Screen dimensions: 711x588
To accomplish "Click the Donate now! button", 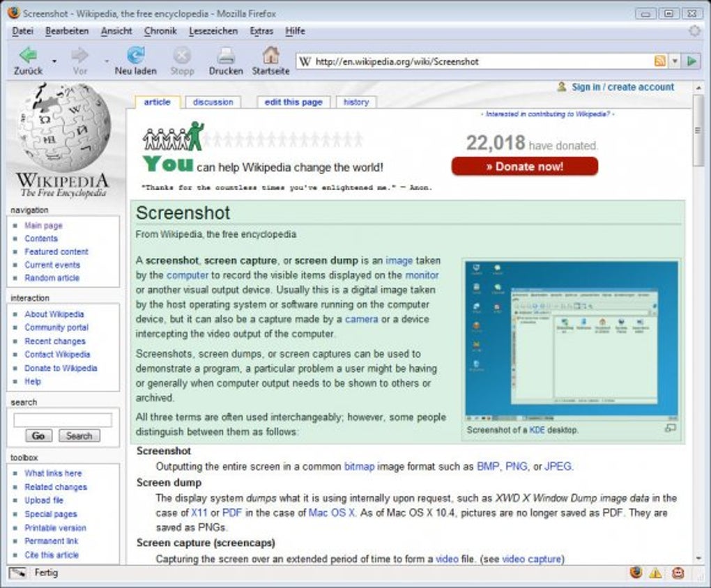I will coord(525,167).
